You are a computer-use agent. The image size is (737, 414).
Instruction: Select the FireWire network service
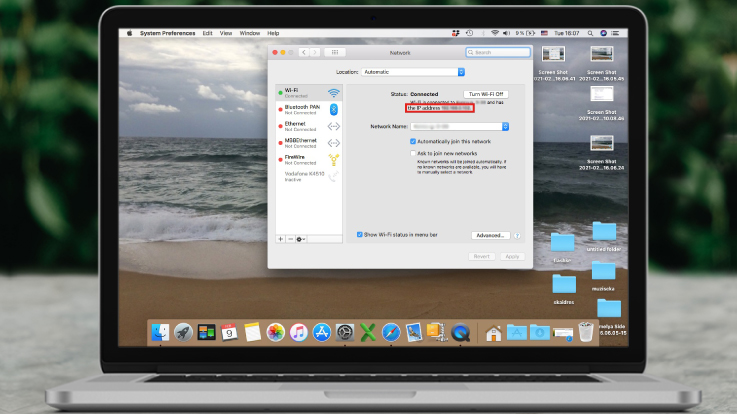pyautogui.click(x=296, y=158)
